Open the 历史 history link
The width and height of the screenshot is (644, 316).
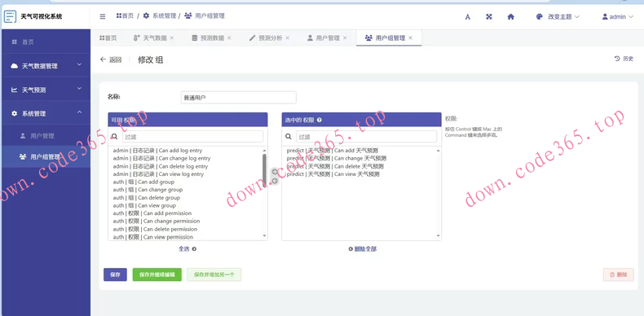(x=624, y=59)
